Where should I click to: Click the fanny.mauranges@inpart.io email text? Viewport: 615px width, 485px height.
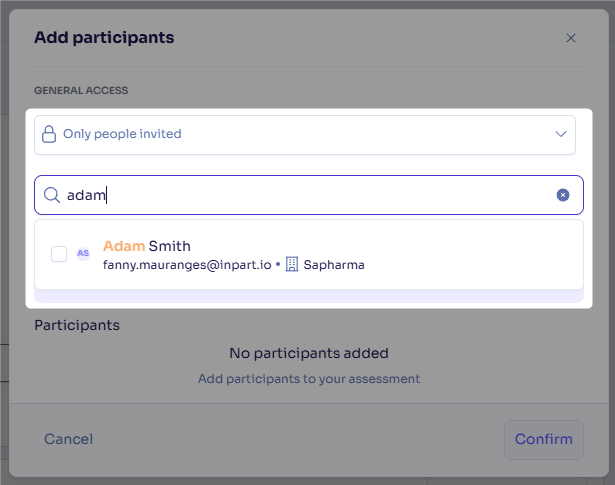pos(187,265)
